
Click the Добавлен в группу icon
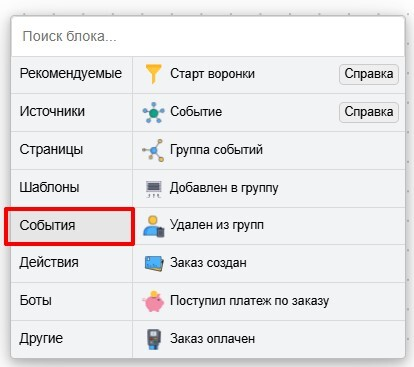click(x=154, y=189)
